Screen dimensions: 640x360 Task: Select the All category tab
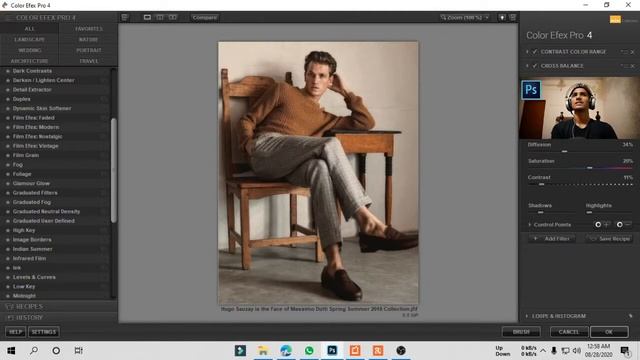(29, 29)
